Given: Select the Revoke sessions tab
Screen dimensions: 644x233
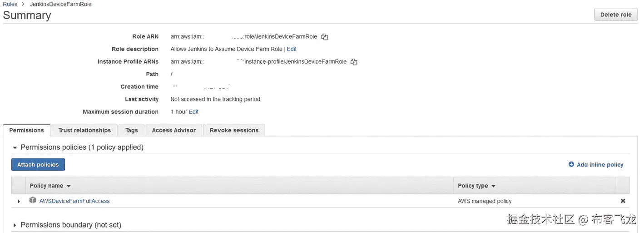Looking at the screenshot, I should pos(234,130).
